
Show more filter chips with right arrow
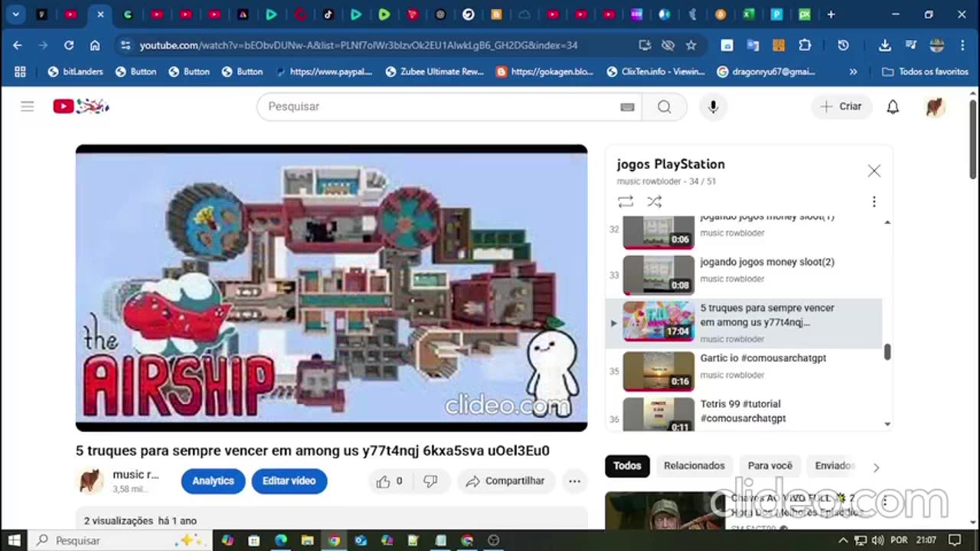pos(876,467)
